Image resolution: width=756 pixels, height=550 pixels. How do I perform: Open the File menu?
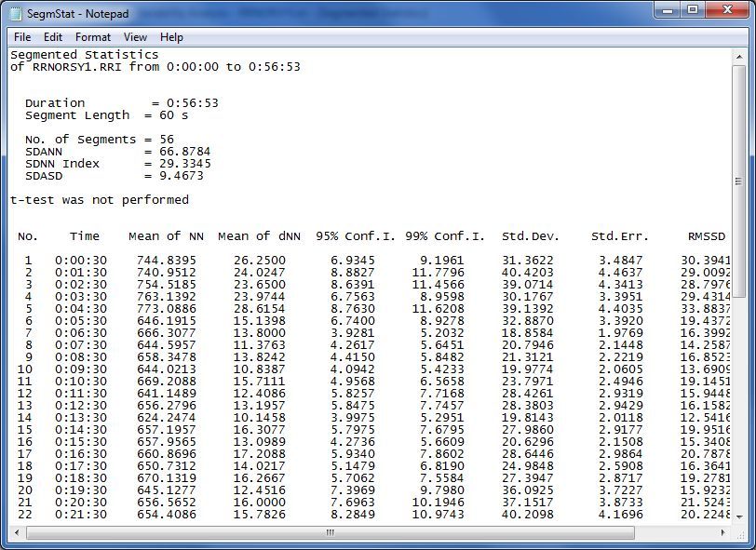coord(22,37)
